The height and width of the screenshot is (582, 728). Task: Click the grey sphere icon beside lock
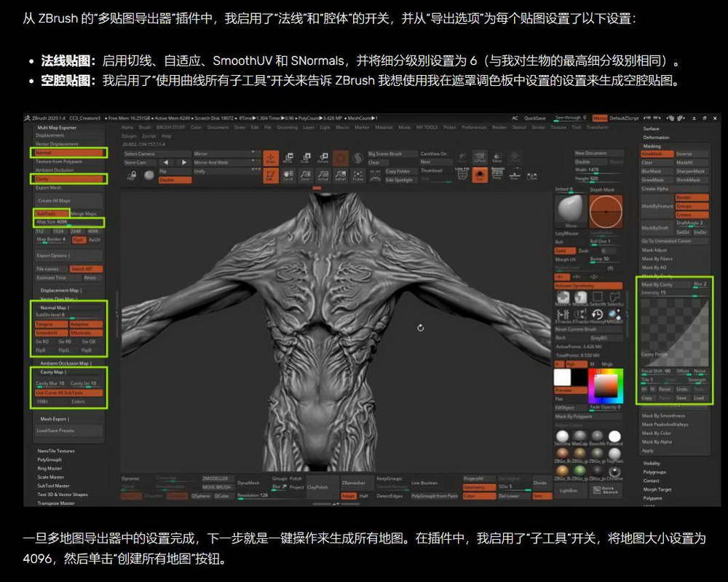point(149,175)
